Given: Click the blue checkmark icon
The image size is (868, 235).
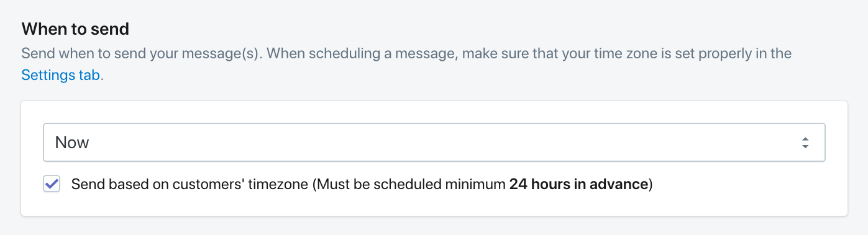Looking at the screenshot, I should pos(52,184).
